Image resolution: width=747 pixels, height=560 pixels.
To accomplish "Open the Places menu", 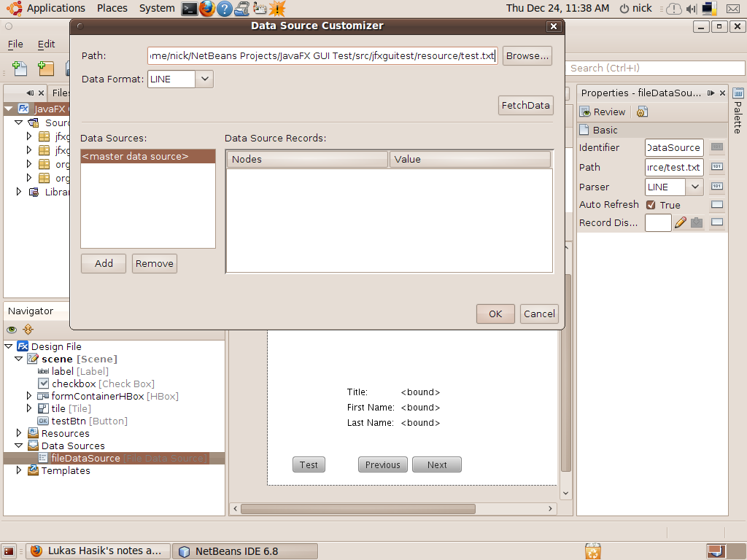I will pos(112,8).
